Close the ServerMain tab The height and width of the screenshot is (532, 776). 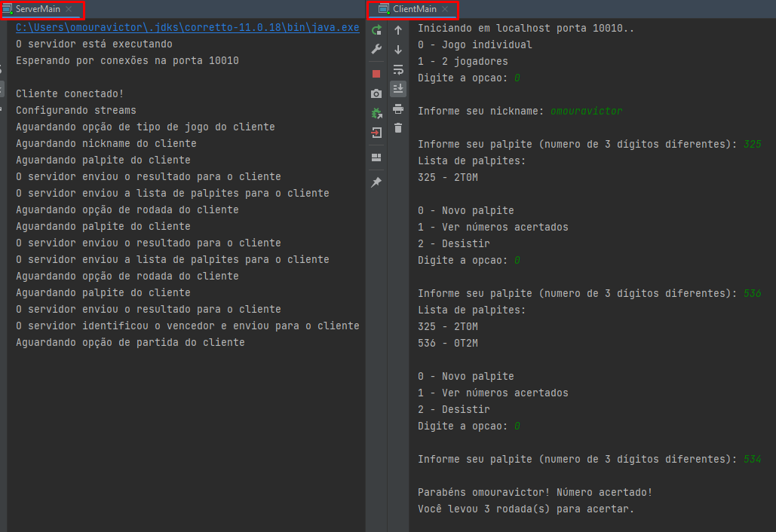point(69,9)
